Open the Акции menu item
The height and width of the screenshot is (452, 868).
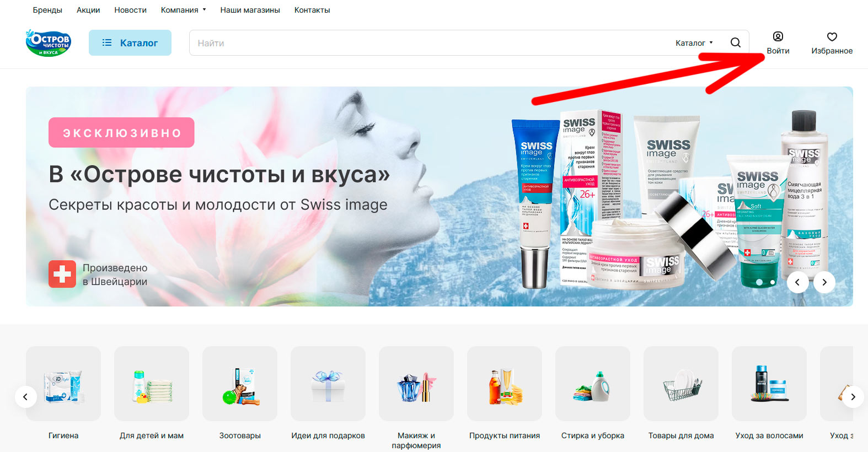point(88,10)
